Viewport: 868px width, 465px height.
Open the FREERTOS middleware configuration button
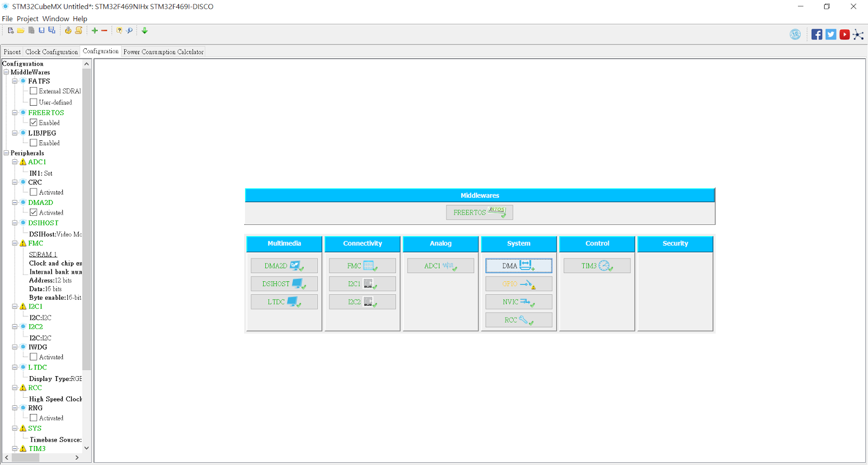(480, 212)
